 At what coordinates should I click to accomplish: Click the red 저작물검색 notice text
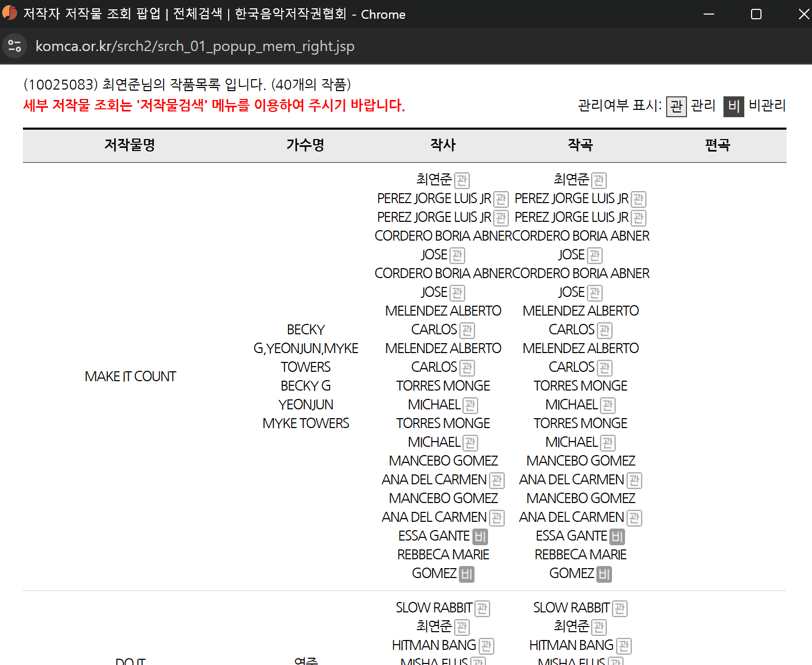[214, 105]
